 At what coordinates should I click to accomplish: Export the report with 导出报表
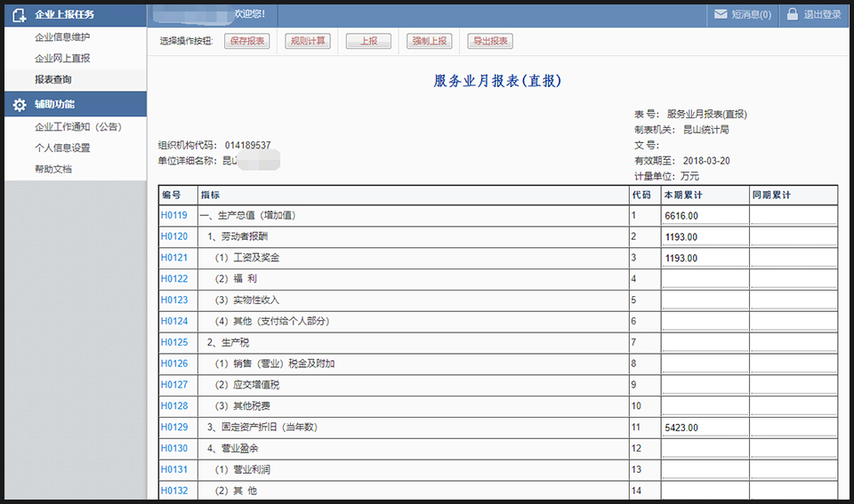coord(491,41)
